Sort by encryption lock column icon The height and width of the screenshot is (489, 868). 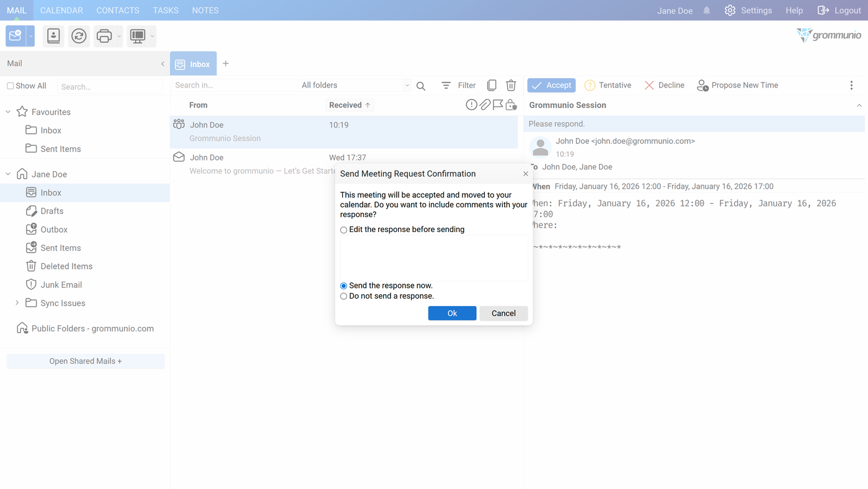511,105
